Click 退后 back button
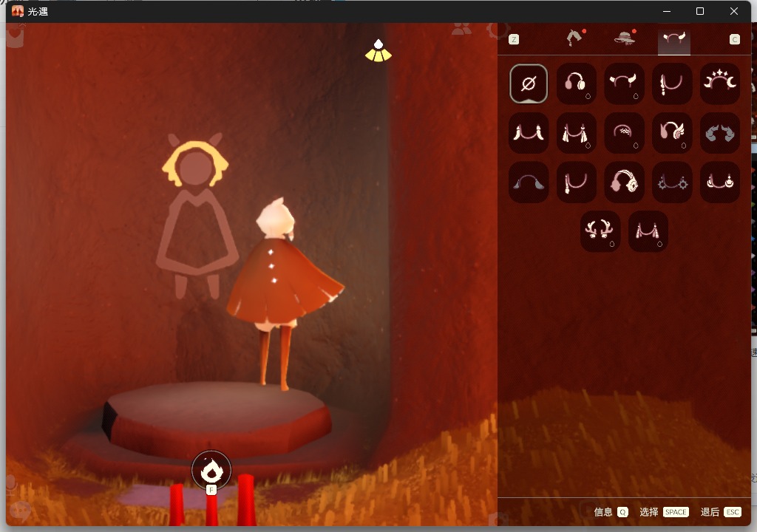 tap(710, 512)
